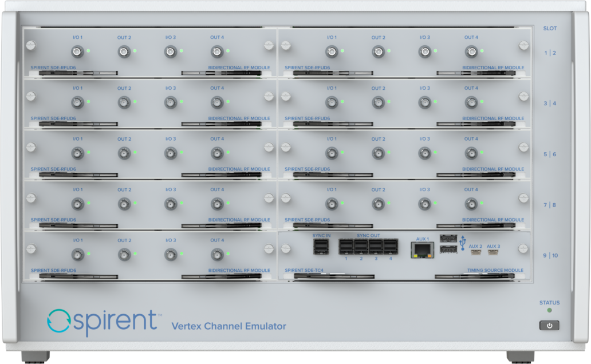Image resolution: width=591 pixels, height=364 pixels.
Task: Click the I/O 1 connector on slot 1 module
Action: point(78,52)
